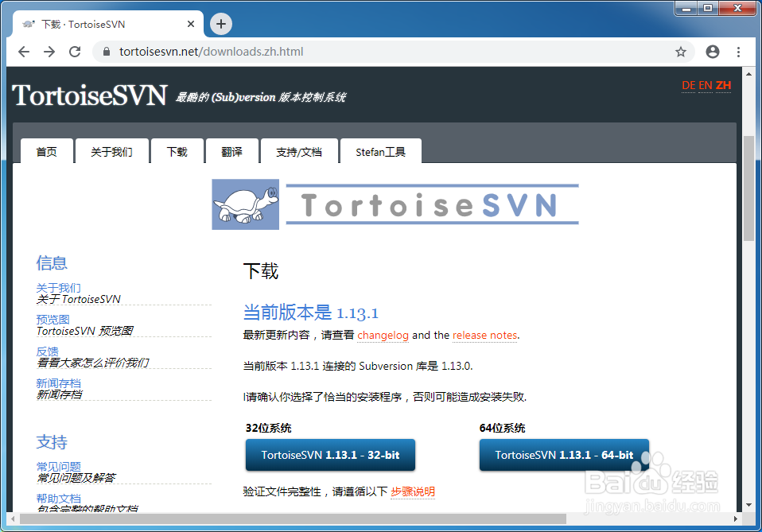Open the 支持/文档 tab
The height and width of the screenshot is (532, 762).
click(299, 150)
